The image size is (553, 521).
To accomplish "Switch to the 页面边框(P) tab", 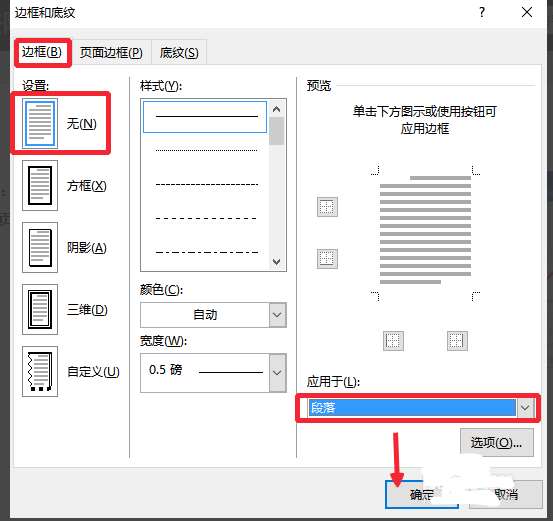I will pos(111,53).
